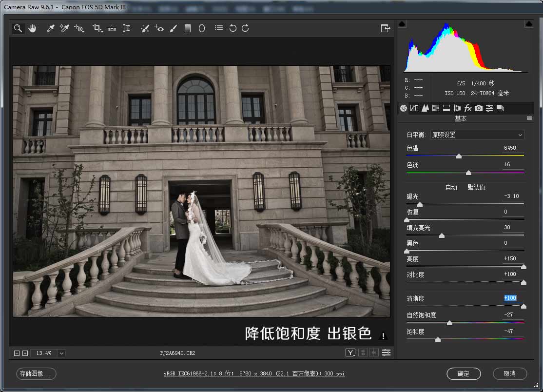Open the Tone Curve panel tab
Screen dimensions: 543x392
[414, 108]
